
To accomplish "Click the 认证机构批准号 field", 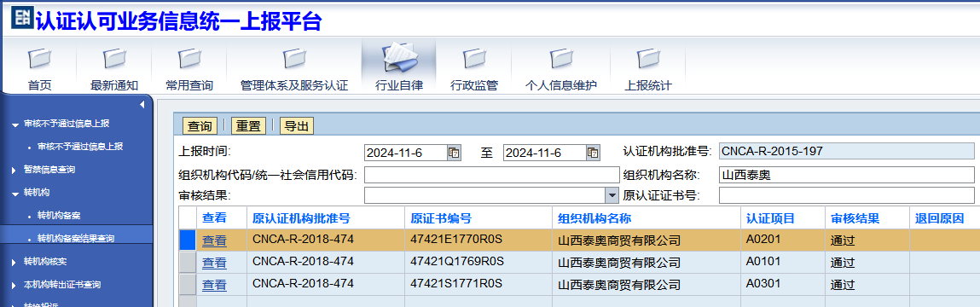I will [x=846, y=151].
